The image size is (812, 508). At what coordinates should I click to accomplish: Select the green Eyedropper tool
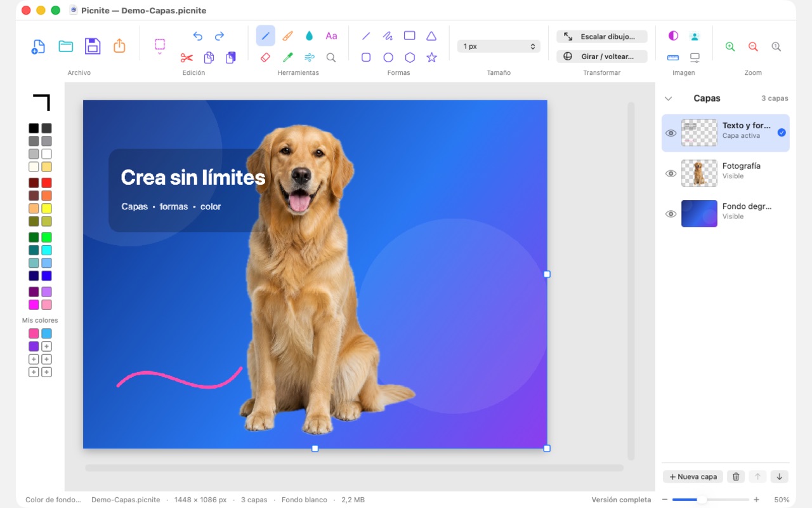tap(287, 58)
